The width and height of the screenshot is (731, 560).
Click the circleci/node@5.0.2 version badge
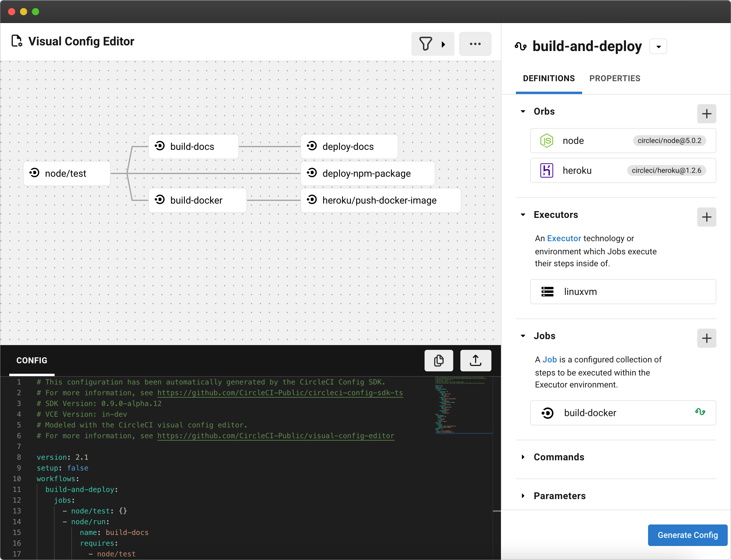pyautogui.click(x=669, y=141)
